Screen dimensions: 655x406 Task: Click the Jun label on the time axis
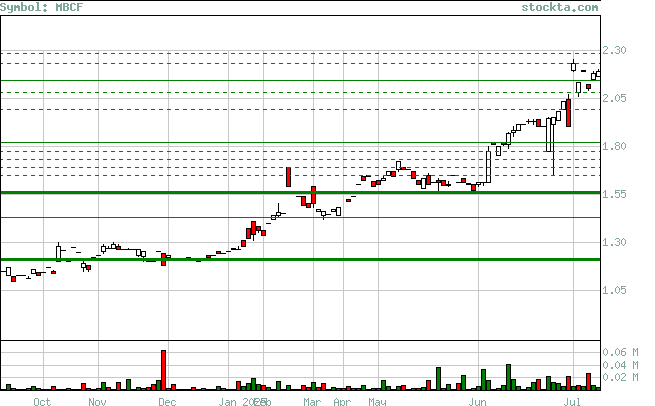(477, 402)
